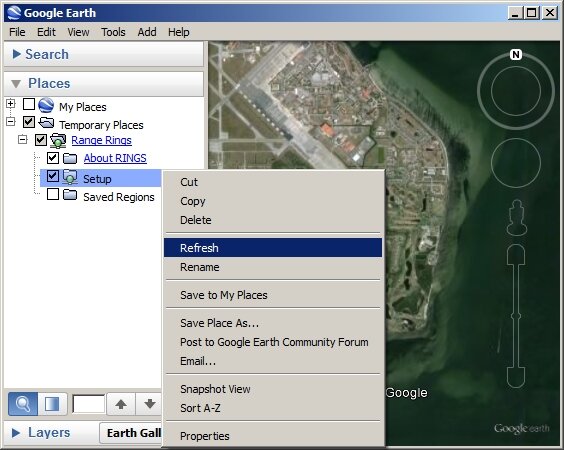Expand the Layers panel triangle
The width and height of the screenshot is (564, 450).
point(16,433)
